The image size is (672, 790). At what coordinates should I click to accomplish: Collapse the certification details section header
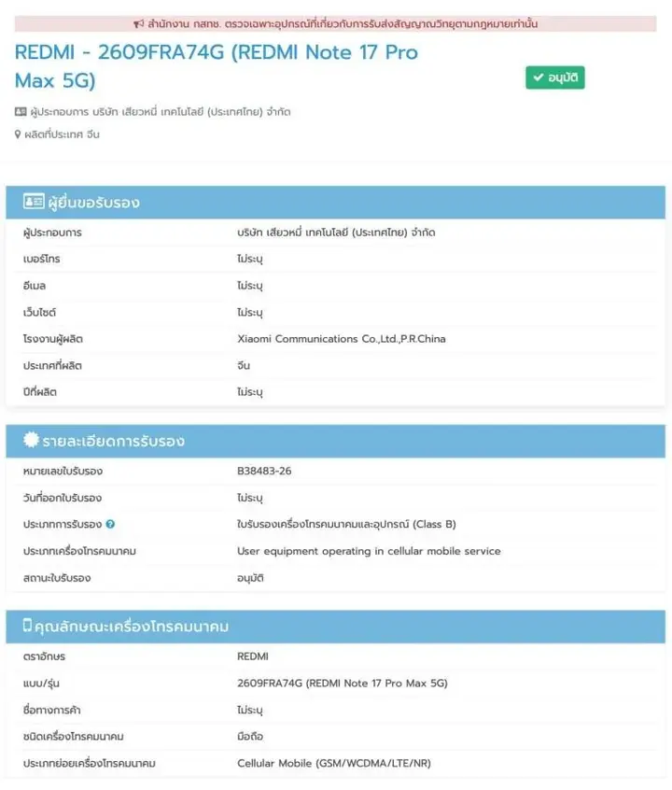(335, 441)
